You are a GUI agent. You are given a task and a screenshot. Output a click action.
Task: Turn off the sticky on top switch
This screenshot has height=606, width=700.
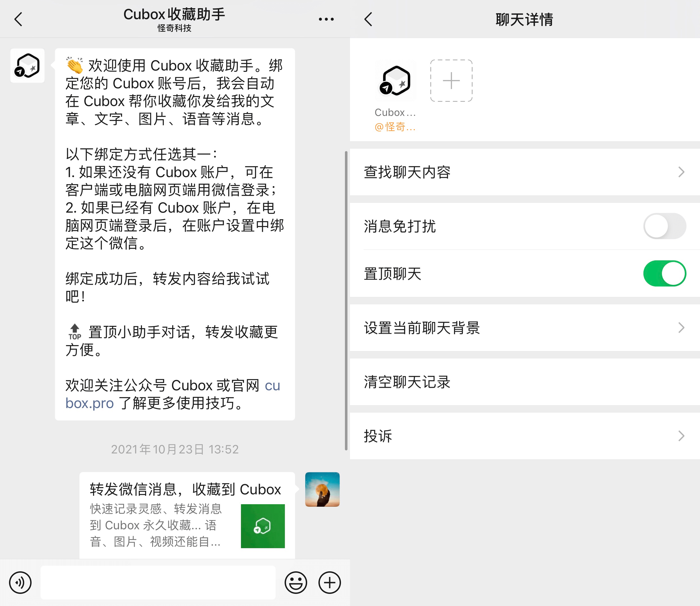click(664, 273)
